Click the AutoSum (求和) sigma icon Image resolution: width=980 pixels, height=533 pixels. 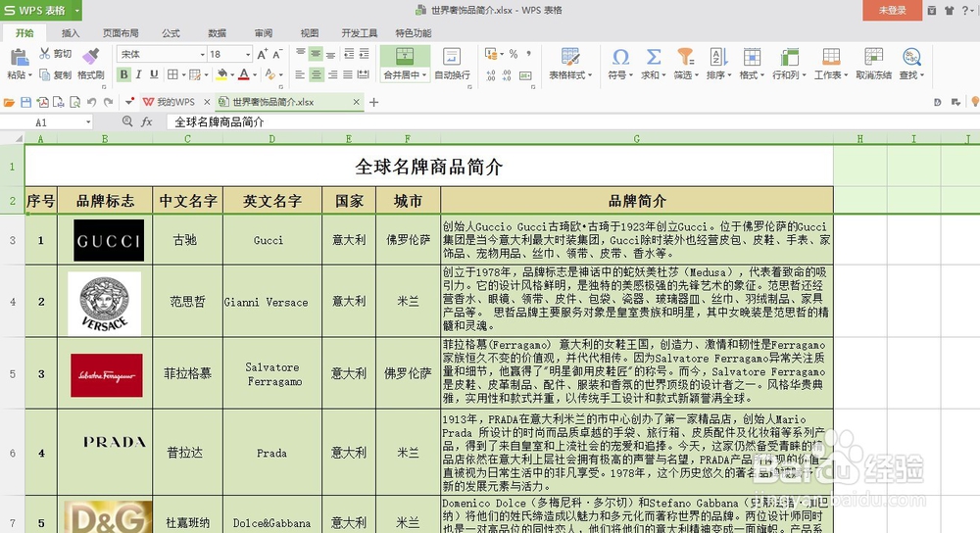(x=653, y=57)
